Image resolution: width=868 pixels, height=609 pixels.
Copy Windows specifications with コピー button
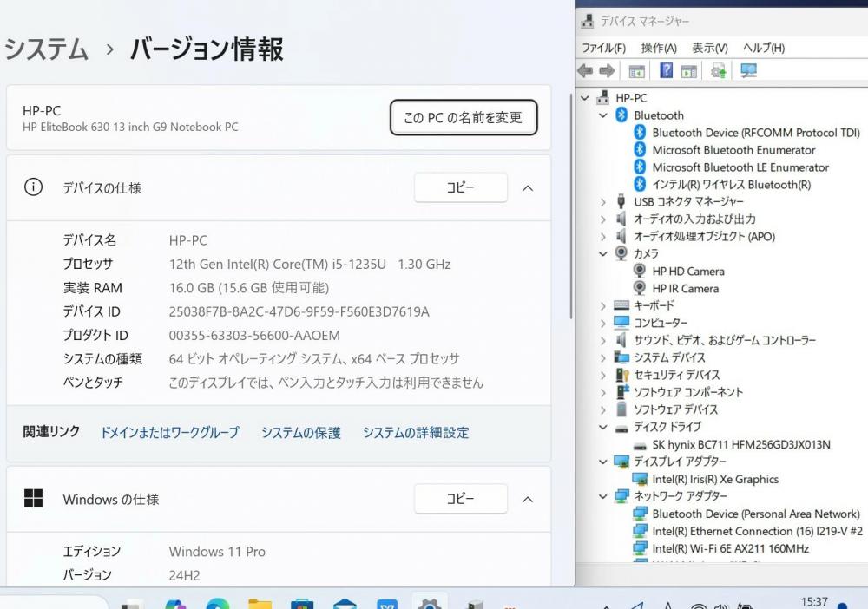coord(461,499)
